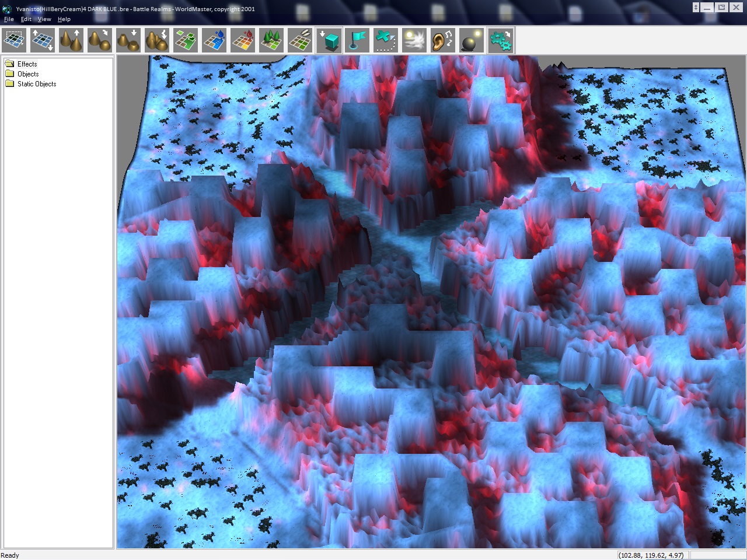Open the View menu

click(44, 19)
